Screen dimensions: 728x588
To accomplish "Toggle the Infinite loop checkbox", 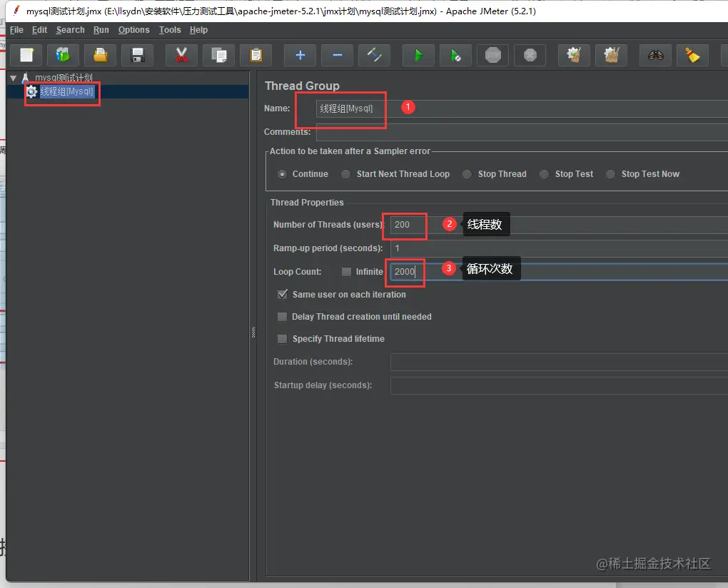I will click(346, 271).
